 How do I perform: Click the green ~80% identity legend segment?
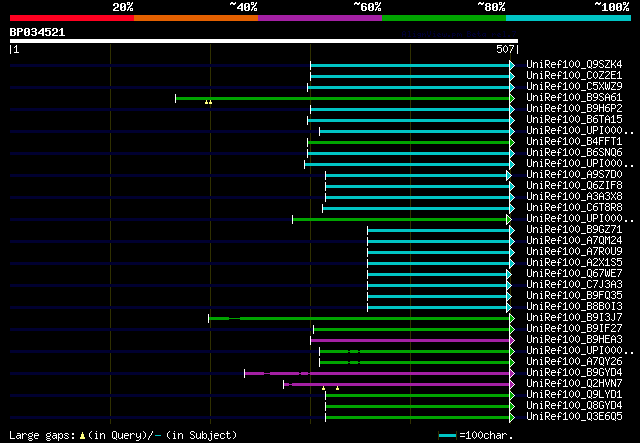pyautogui.click(x=444, y=18)
